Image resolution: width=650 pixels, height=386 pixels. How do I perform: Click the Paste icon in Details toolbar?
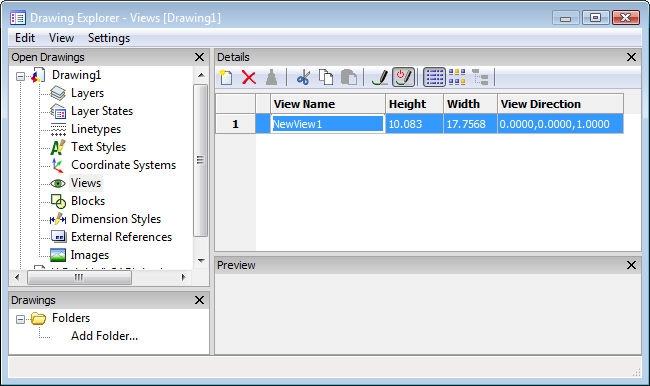pos(349,78)
